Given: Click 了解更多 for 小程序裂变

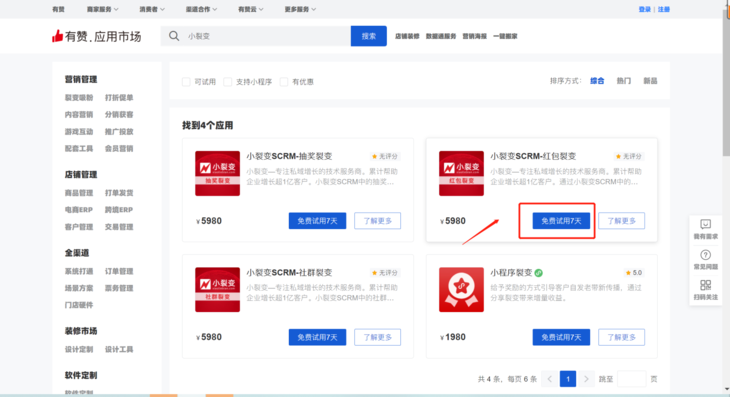Looking at the screenshot, I should (x=621, y=337).
